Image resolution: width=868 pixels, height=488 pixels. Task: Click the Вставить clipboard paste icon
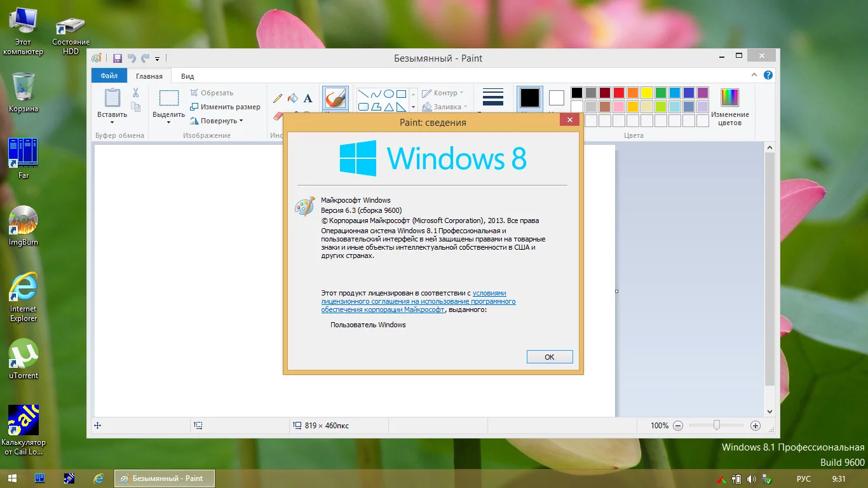click(x=112, y=97)
